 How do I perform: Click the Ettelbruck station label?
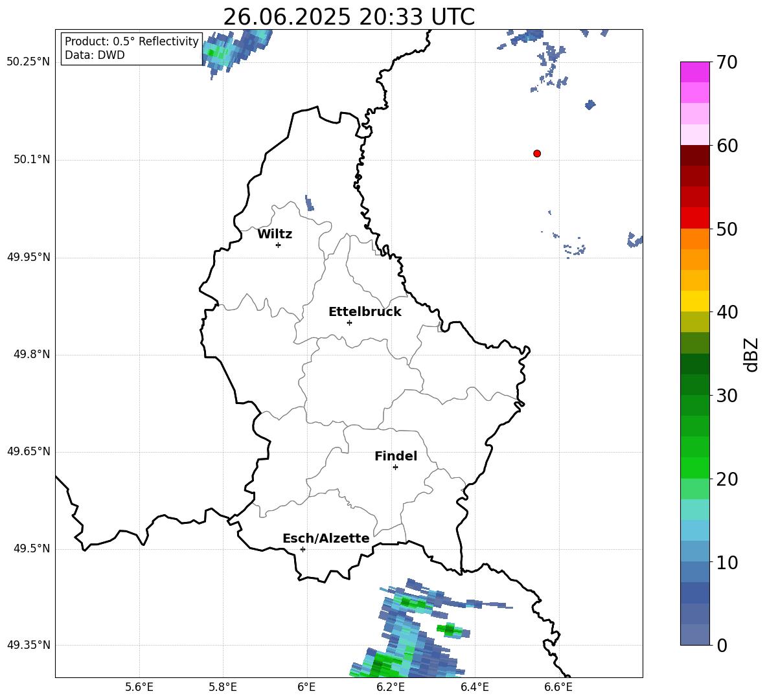[x=365, y=312]
